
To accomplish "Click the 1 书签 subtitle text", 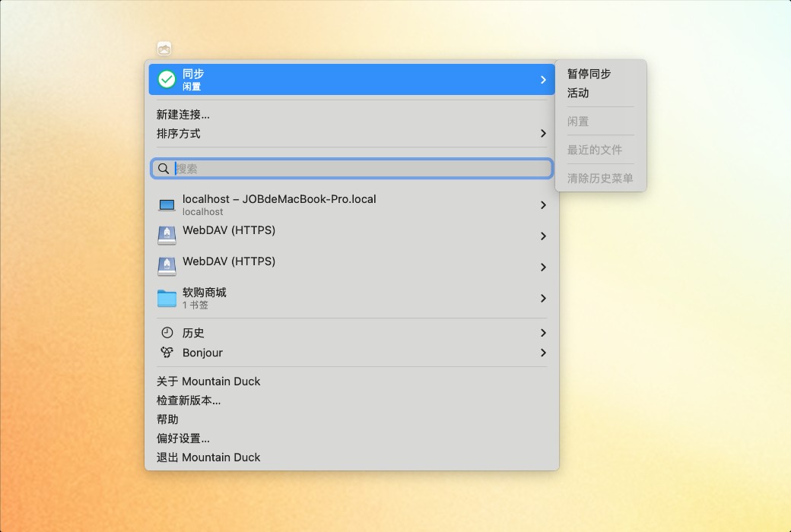I will click(195, 305).
